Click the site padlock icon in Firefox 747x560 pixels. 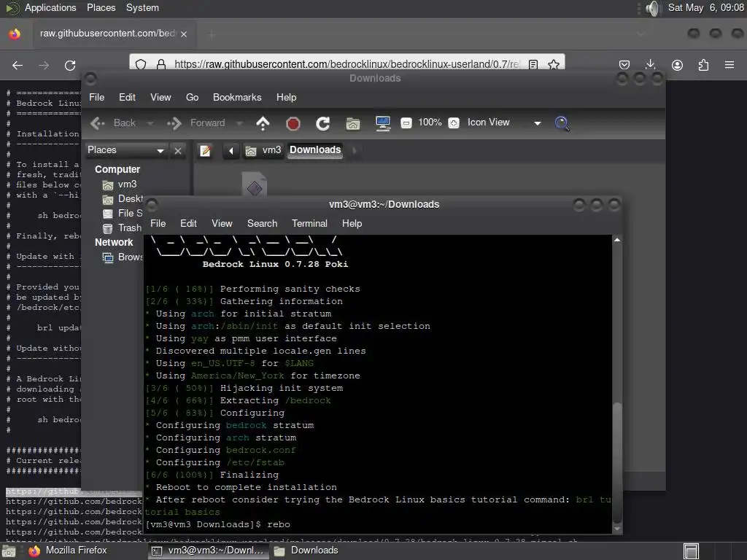161,64
